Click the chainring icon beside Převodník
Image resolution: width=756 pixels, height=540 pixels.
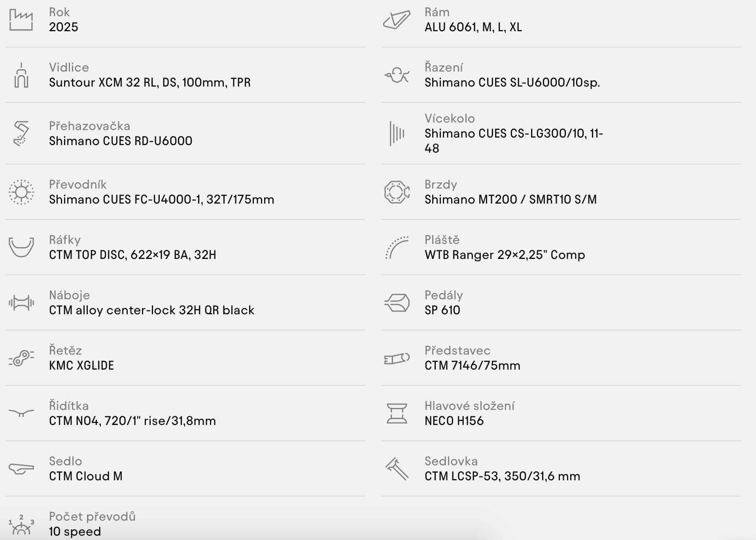coord(21,192)
